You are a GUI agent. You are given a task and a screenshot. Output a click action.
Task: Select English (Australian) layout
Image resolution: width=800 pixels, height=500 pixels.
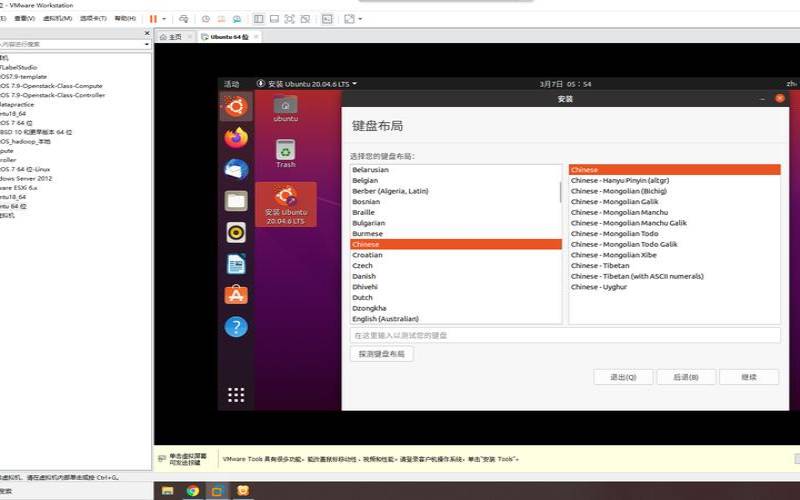pyautogui.click(x=456, y=319)
